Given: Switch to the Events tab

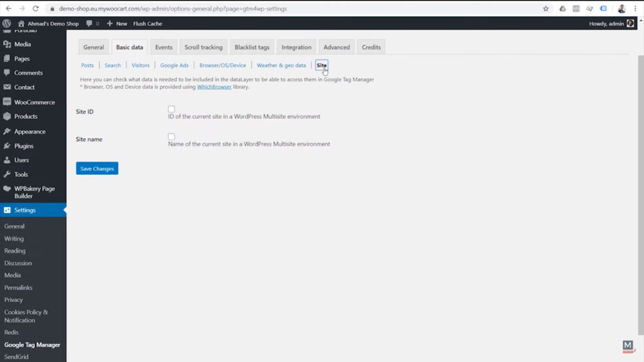Looking at the screenshot, I should pos(164,47).
